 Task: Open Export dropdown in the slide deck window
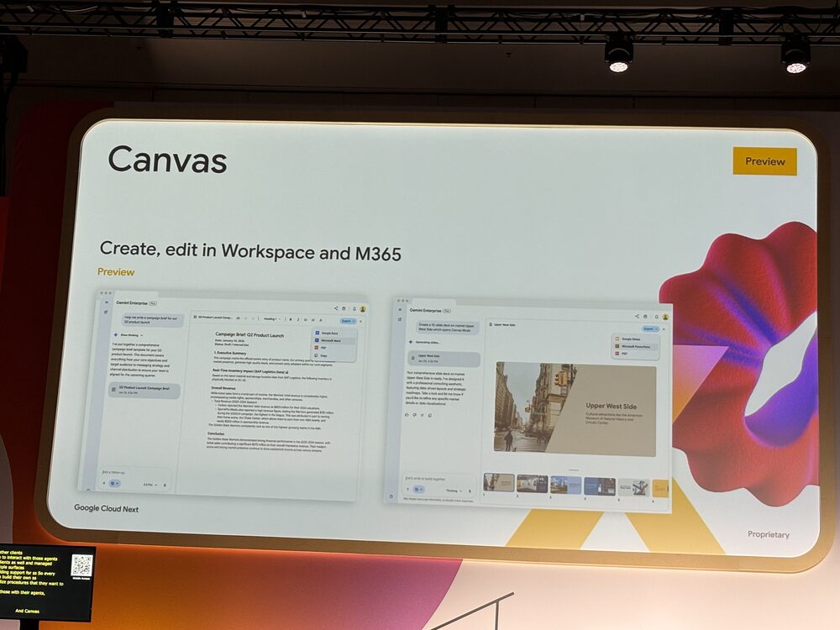pos(650,328)
